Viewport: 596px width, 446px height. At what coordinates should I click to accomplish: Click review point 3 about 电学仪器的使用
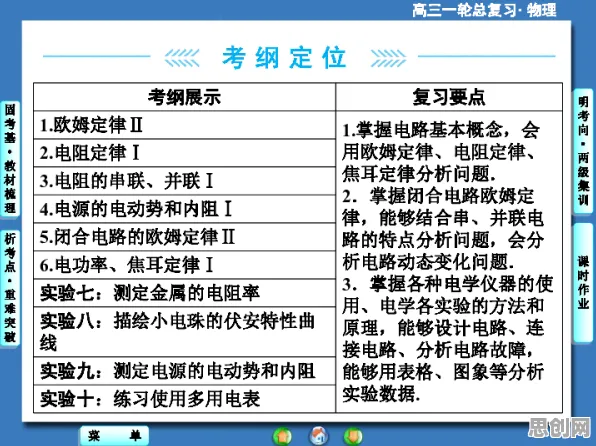coord(447,339)
